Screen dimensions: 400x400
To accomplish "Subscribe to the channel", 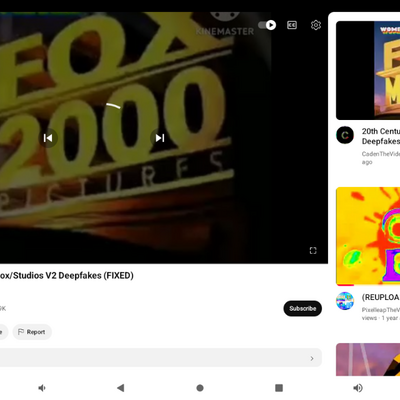I will [303, 308].
